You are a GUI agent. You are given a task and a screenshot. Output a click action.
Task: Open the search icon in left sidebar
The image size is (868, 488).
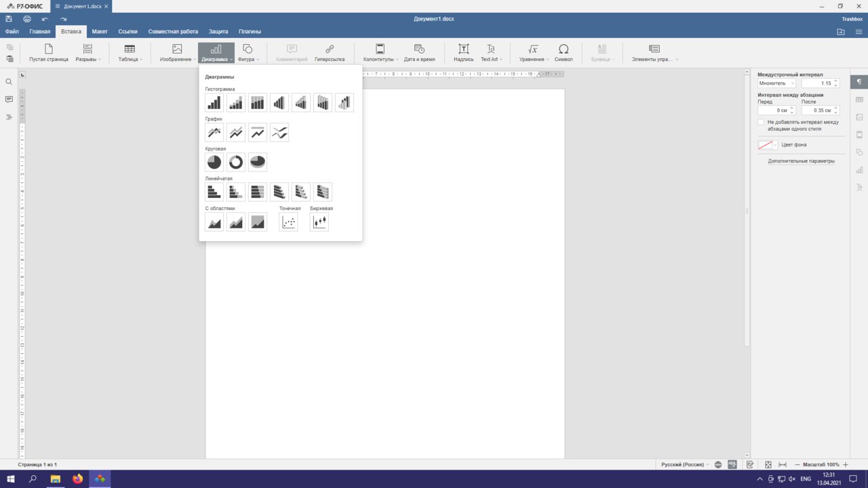(9, 82)
